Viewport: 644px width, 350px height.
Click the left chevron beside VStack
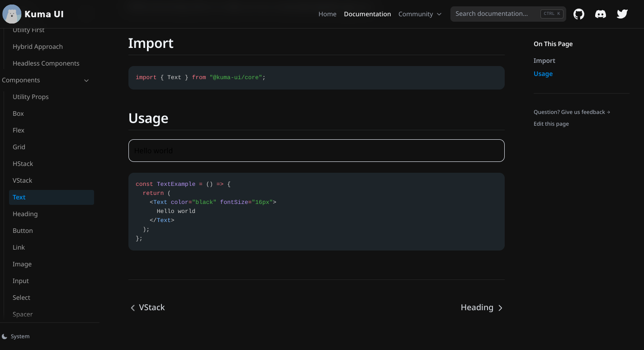click(x=133, y=308)
